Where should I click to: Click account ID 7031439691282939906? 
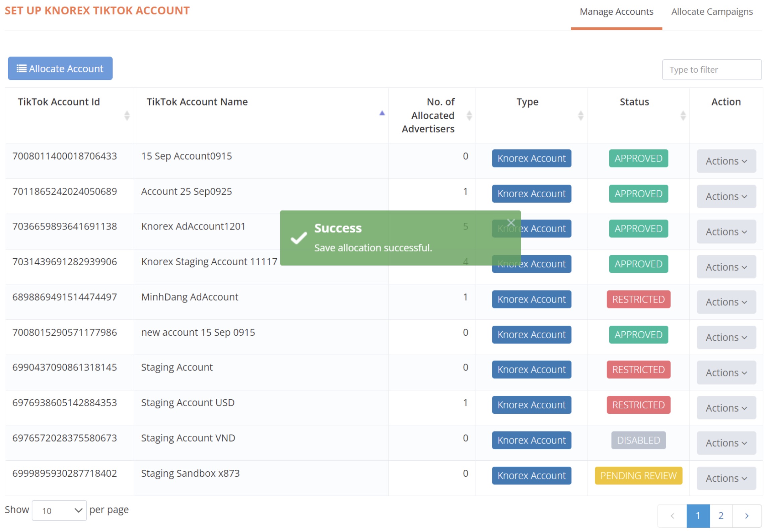65,262
